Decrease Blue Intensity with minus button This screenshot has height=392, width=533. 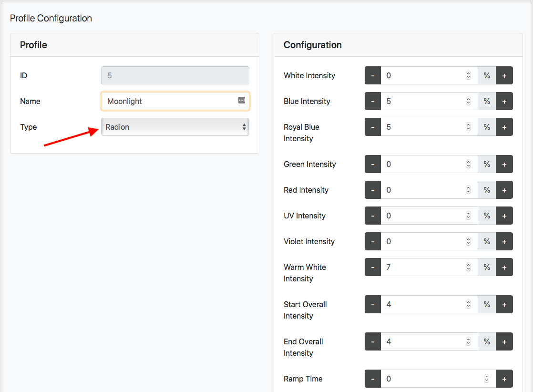click(x=372, y=101)
